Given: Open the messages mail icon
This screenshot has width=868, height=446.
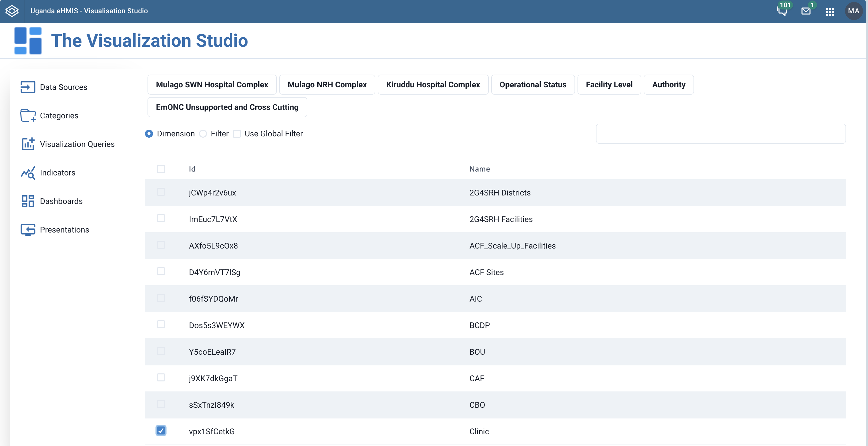Looking at the screenshot, I should (806, 11).
